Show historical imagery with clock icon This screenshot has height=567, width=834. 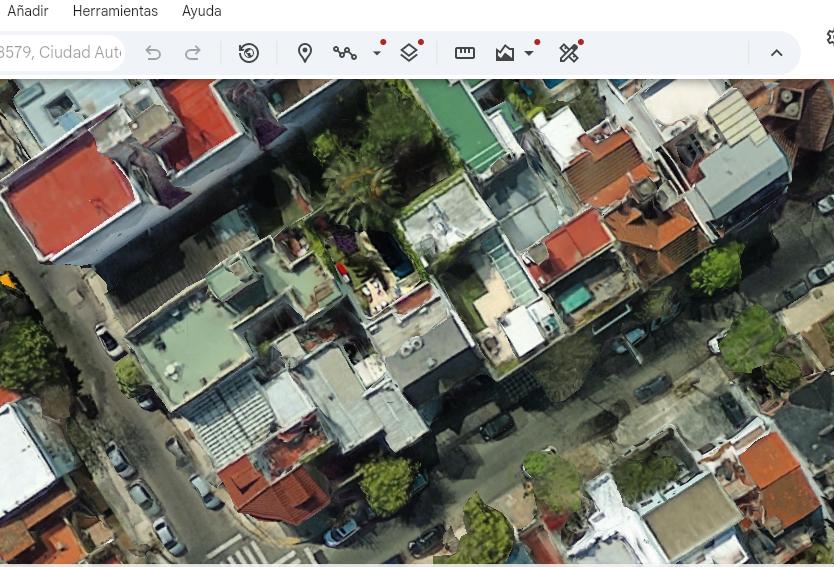coord(248,53)
